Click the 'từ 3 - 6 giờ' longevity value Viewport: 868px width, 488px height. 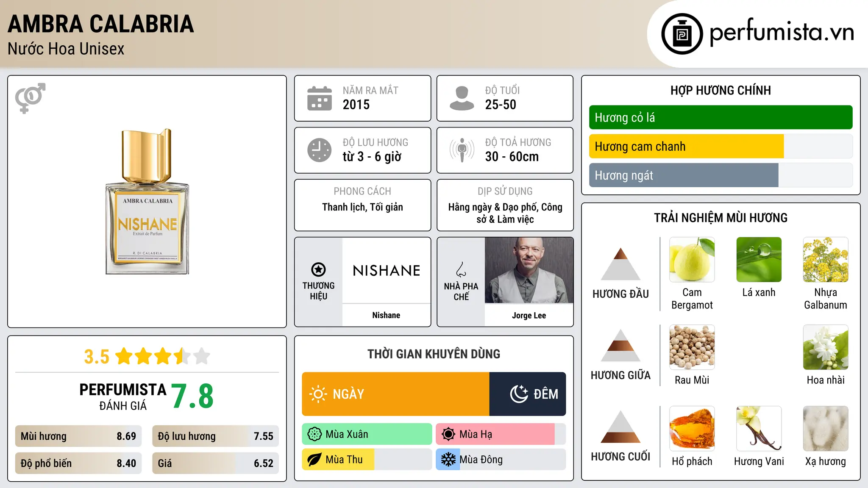coord(372,157)
